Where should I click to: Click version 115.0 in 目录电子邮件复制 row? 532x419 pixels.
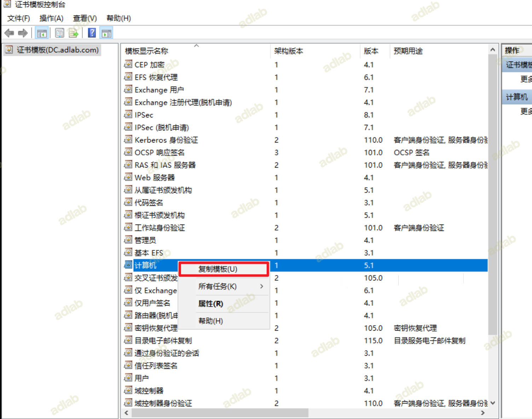pos(373,341)
